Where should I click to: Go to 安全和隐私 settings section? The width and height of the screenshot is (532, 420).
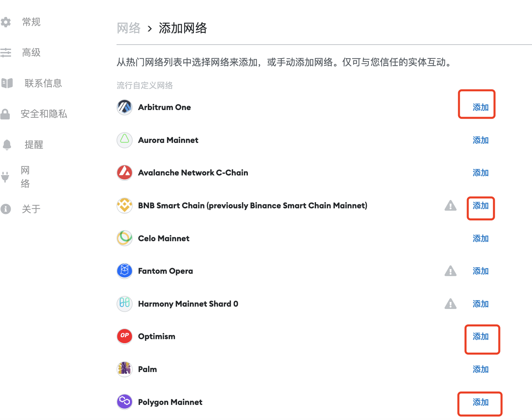[x=44, y=114]
